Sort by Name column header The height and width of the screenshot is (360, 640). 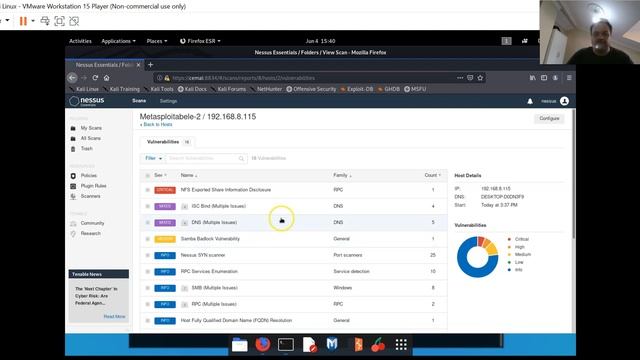[x=189, y=175]
